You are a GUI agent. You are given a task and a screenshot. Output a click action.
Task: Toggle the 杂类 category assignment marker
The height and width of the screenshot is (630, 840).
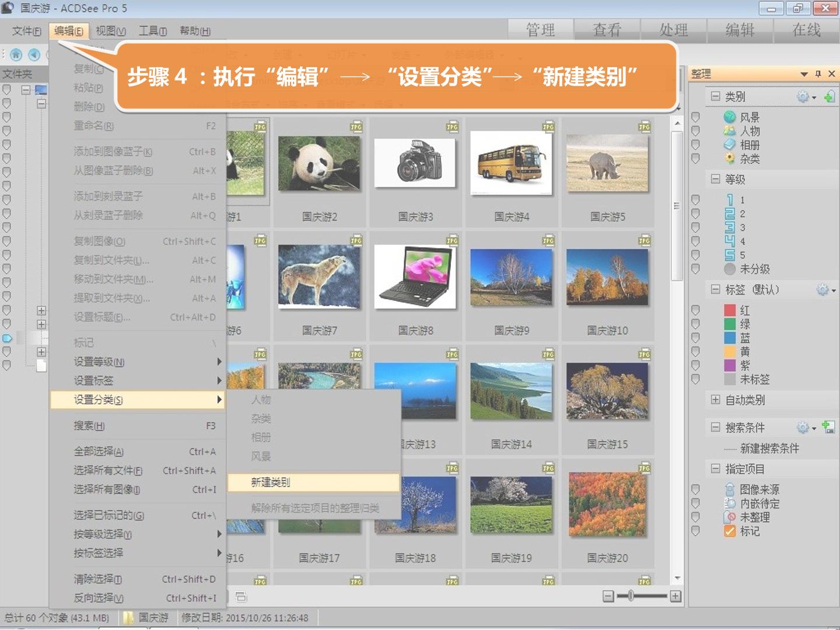coord(695,159)
